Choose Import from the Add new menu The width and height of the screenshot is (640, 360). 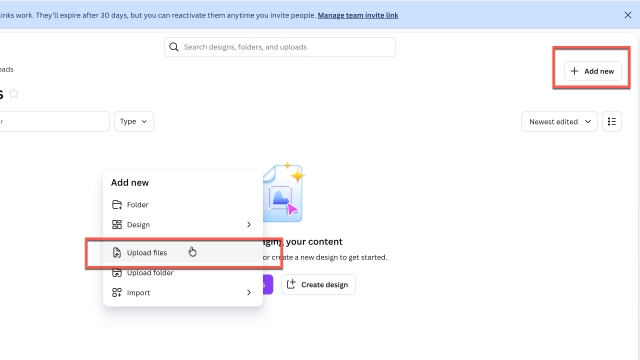click(182, 293)
